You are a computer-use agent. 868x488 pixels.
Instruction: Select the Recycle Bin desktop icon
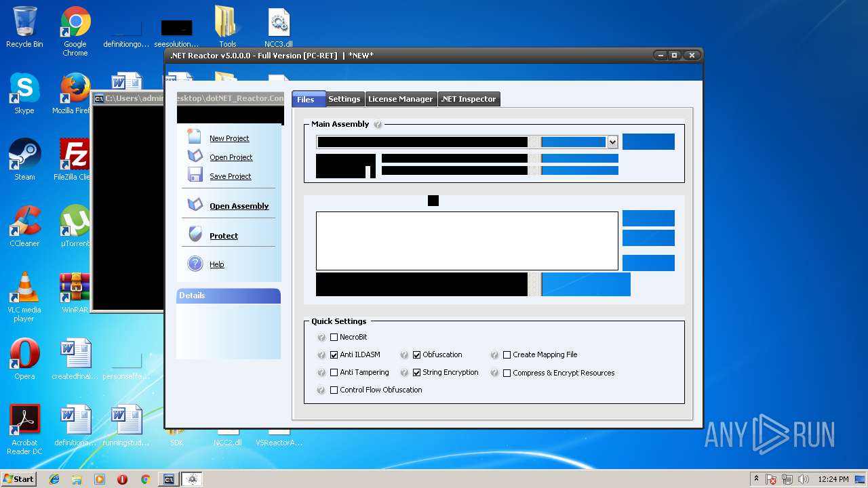(x=24, y=28)
